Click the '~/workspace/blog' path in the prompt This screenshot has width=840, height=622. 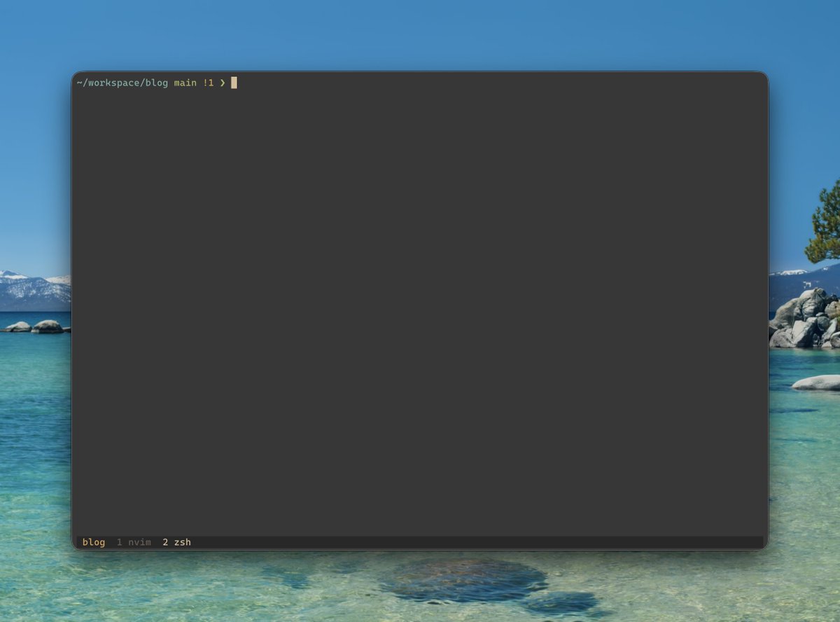(122, 83)
